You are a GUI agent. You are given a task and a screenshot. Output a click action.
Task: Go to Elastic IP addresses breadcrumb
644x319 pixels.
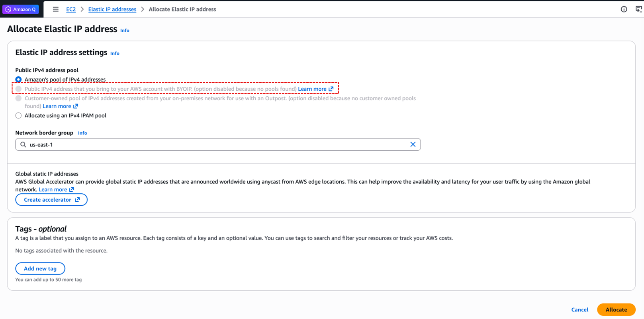point(112,9)
